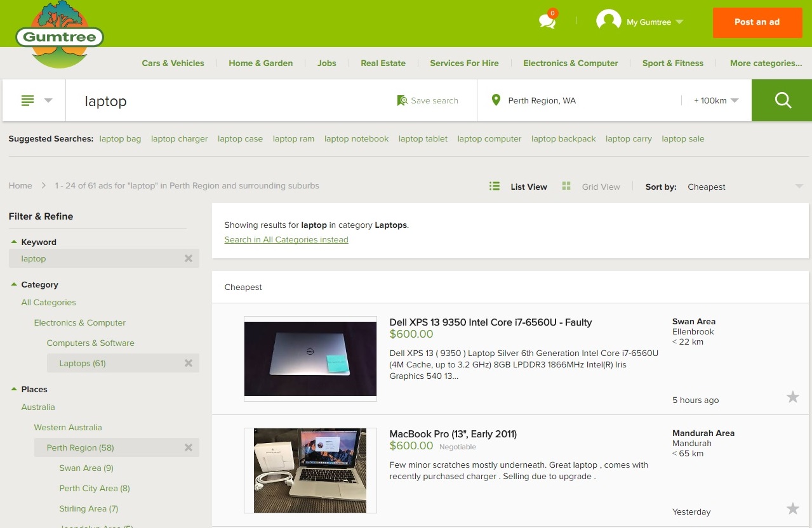The height and width of the screenshot is (528, 812).
Task: Select Swan Area (9) filter
Action: 86,468
